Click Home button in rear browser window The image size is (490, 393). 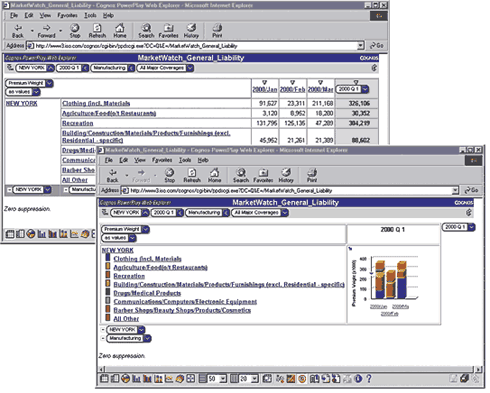(x=120, y=31)
